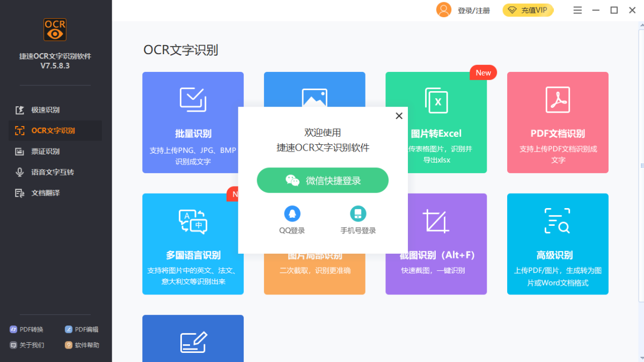The width and height of the screenshot is (644, 362).
Task: Click the 软件帮助 question icon
Action: 68,345
